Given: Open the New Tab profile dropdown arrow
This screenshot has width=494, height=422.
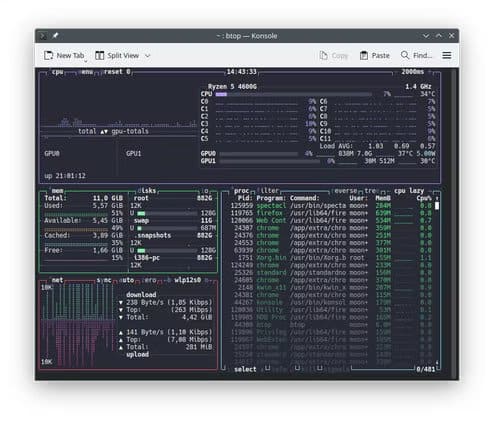Looking at the screenshot, I should 86,61.
